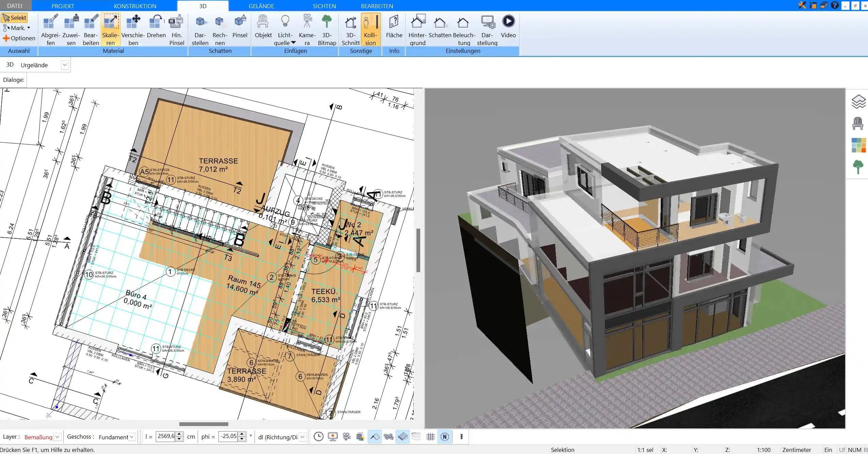Increase the length l value stepper
The height and width of the screenshot is (454, 868).
pyautogui.click(x=180, y=434)
